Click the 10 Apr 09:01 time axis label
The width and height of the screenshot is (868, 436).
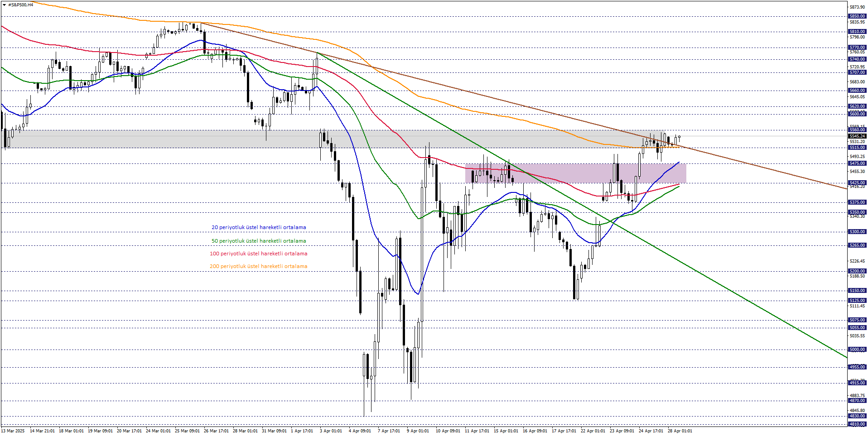448,431
